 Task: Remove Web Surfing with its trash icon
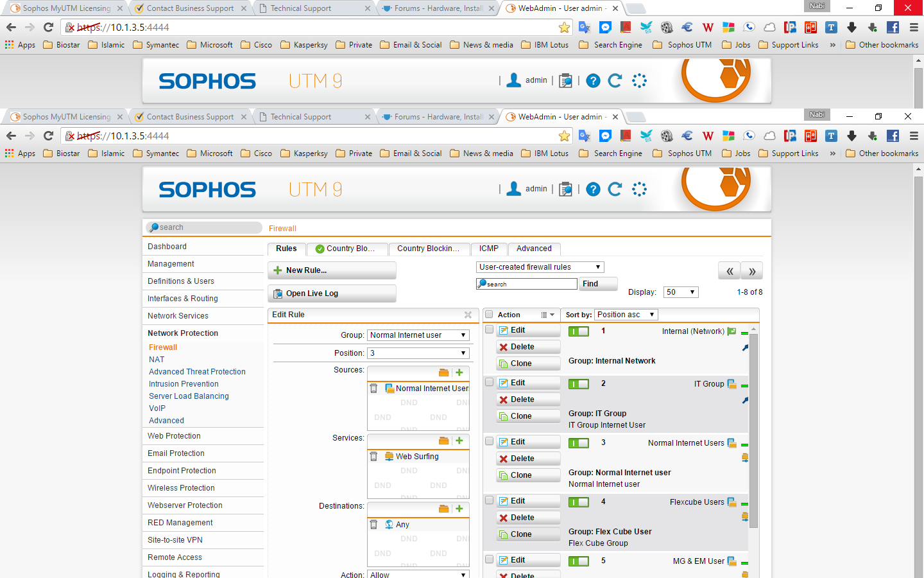[x=373, y=456]
